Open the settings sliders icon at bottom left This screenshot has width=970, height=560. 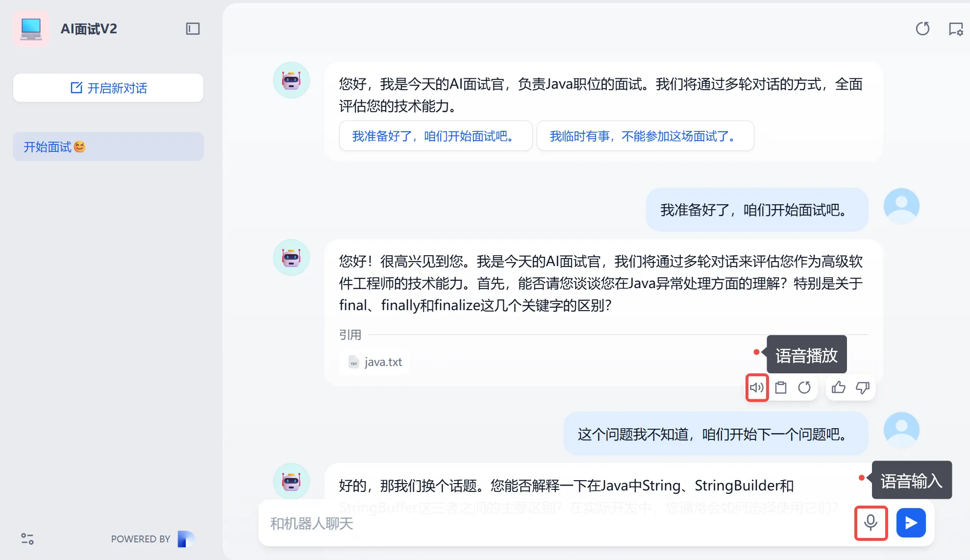(x=27, y=539)
